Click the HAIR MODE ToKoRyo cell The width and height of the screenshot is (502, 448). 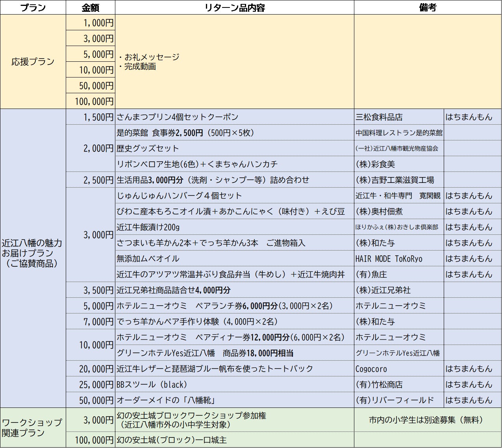click(x=389, y=259)
